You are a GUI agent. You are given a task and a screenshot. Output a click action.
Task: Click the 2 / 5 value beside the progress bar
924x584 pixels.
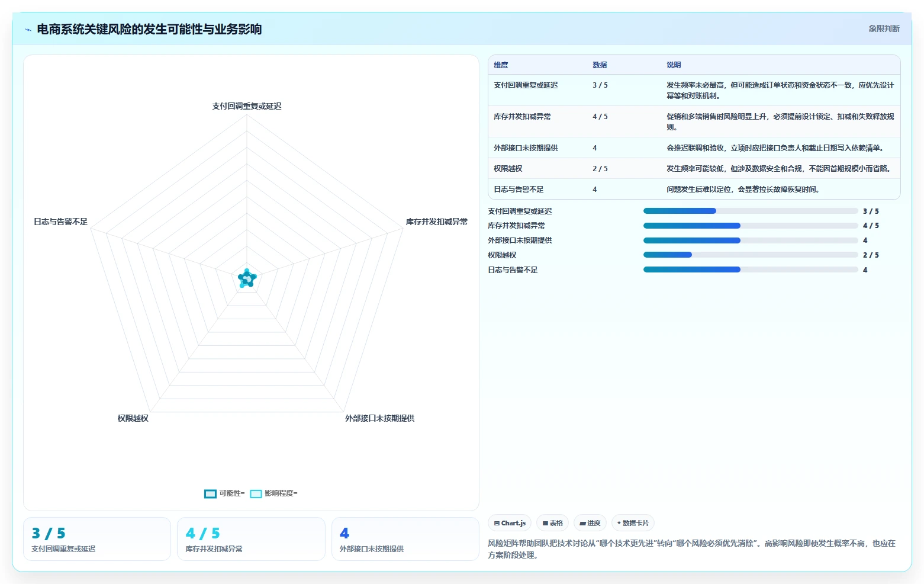[x=871, y=255]
